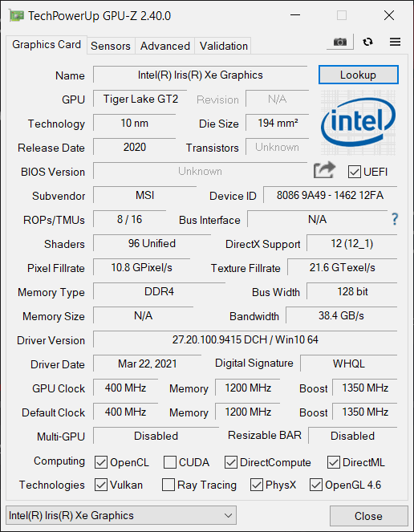Toggle the OpenCL checkbox
Screen dimensions: 414x532
tap(101, 462)
